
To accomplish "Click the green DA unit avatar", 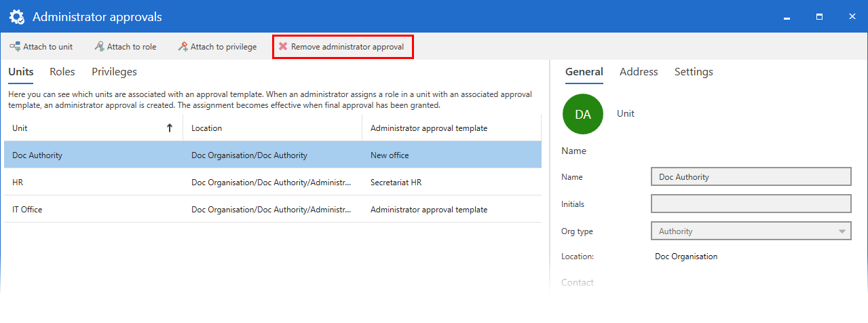I will (x=582, y=114).
